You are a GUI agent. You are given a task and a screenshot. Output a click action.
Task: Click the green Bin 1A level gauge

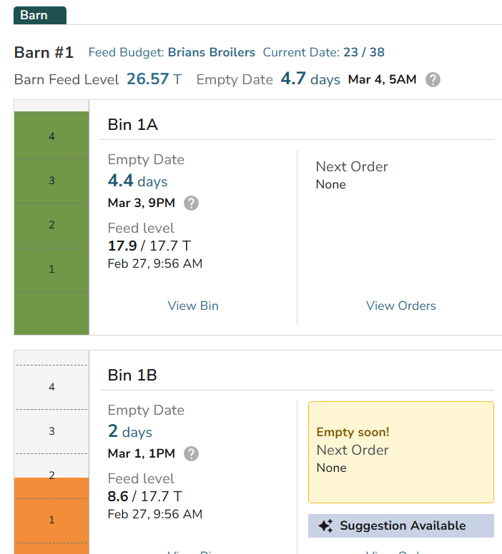(x=52, y=223)
